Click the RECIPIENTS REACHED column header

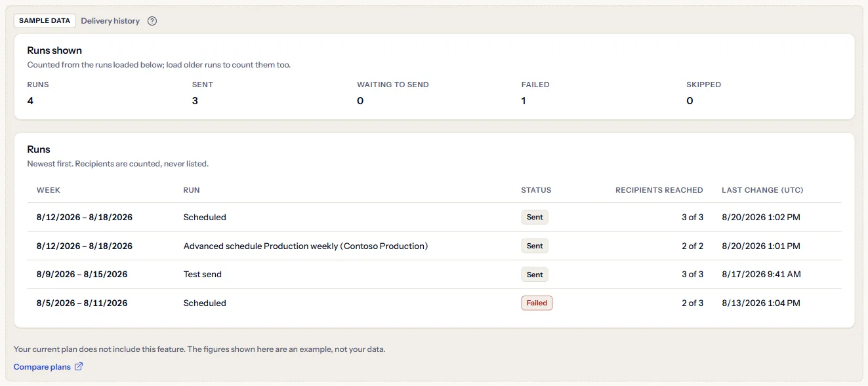[659, 190]
